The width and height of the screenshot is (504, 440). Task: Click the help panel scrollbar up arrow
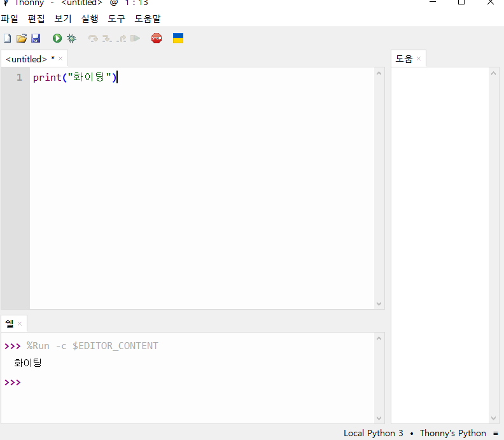493,74
